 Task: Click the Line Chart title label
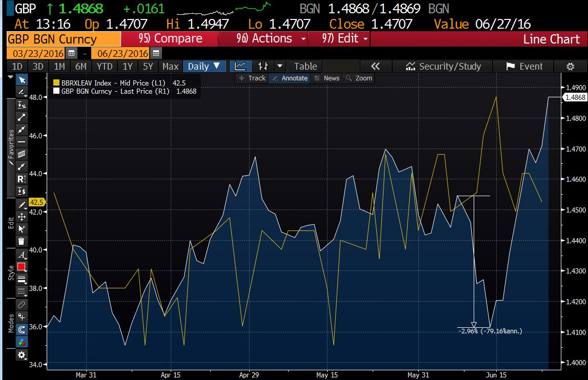tap(551, 39)
